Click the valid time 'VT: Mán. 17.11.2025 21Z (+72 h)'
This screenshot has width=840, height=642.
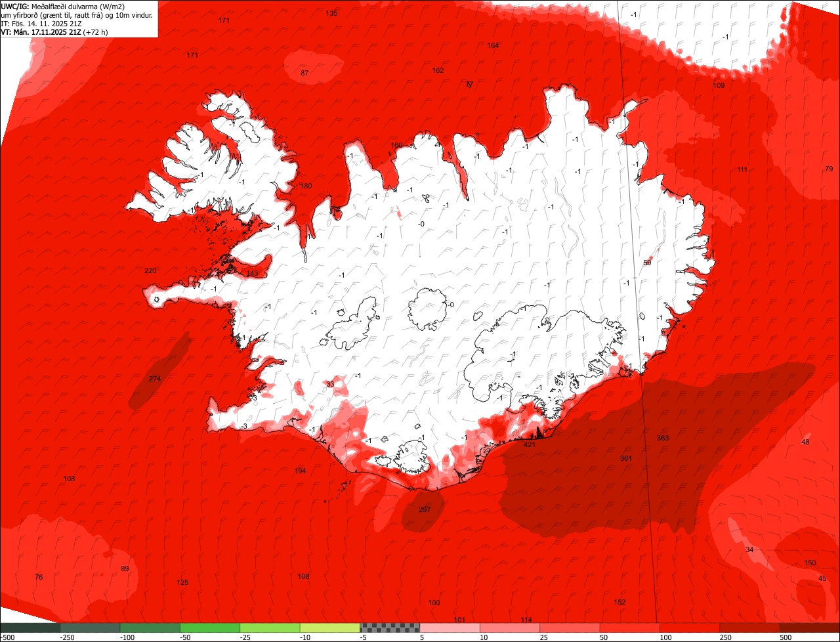pos(54,32)
